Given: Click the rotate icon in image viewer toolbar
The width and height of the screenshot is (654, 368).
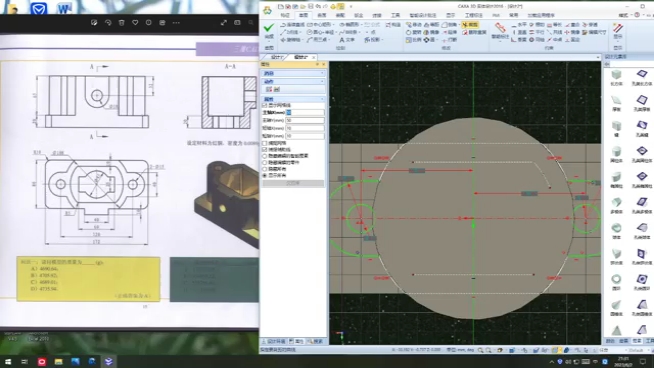Looking at the screenshot, I should coord(108,23).
